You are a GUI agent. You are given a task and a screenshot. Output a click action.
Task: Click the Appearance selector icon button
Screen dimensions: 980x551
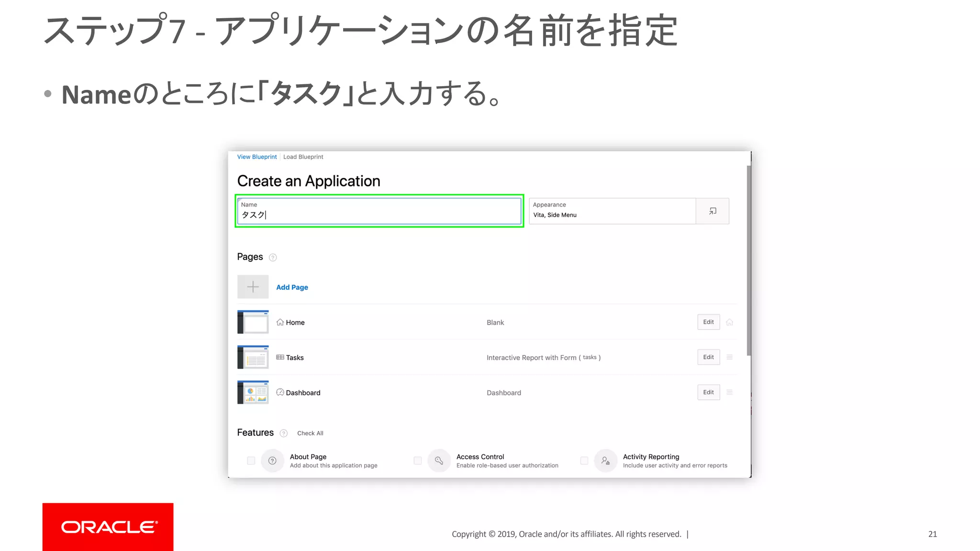[x=713, y=211]
